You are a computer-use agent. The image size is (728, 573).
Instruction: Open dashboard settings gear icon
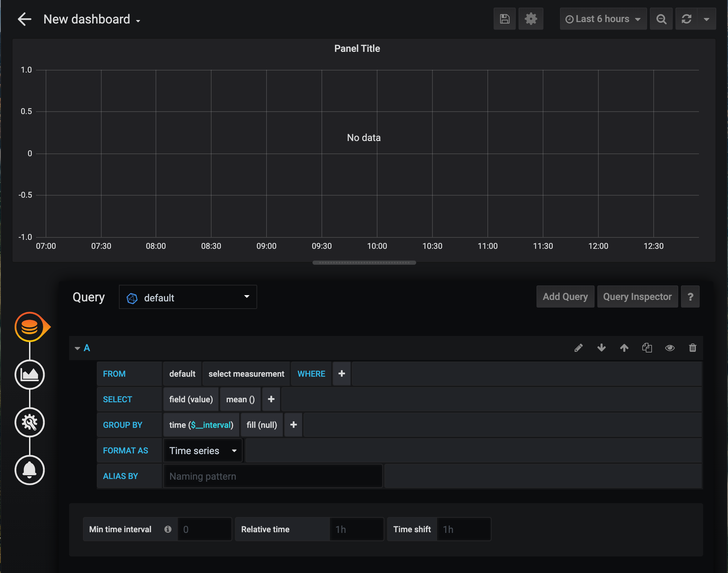point(531,19)
